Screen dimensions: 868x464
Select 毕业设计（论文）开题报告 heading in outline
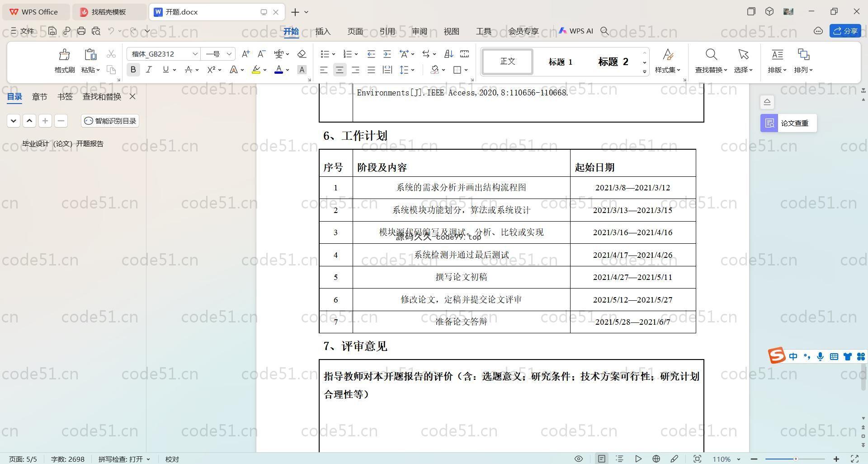click(63, 143)
